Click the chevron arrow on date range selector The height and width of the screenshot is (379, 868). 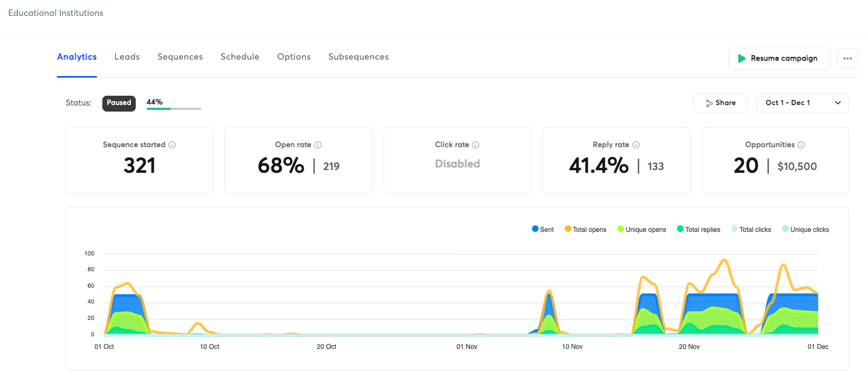pos(837,103)
